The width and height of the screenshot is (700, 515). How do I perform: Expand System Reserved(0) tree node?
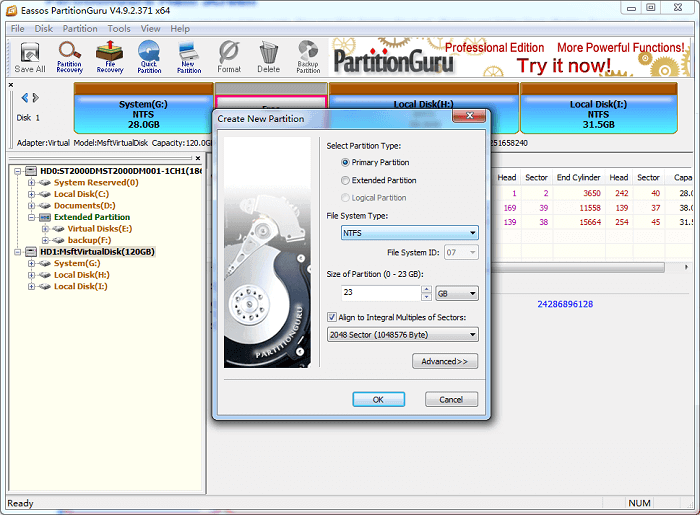(x=31, y=183)
